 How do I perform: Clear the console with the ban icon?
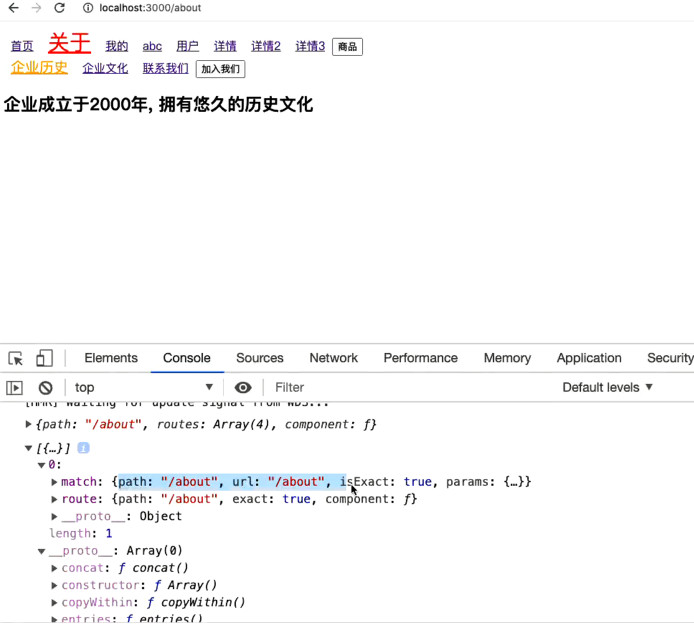tap(46, 388)
